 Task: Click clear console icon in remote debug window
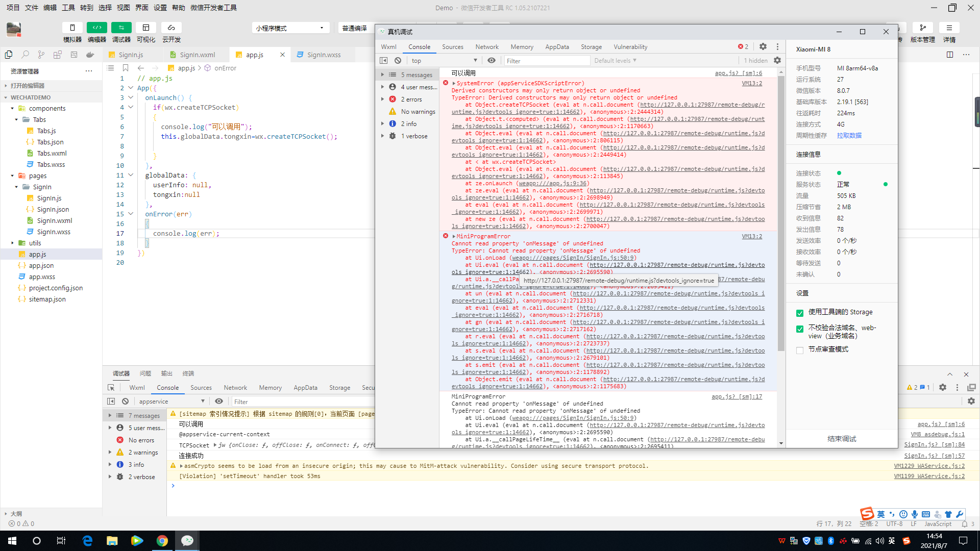click(398, 60)
